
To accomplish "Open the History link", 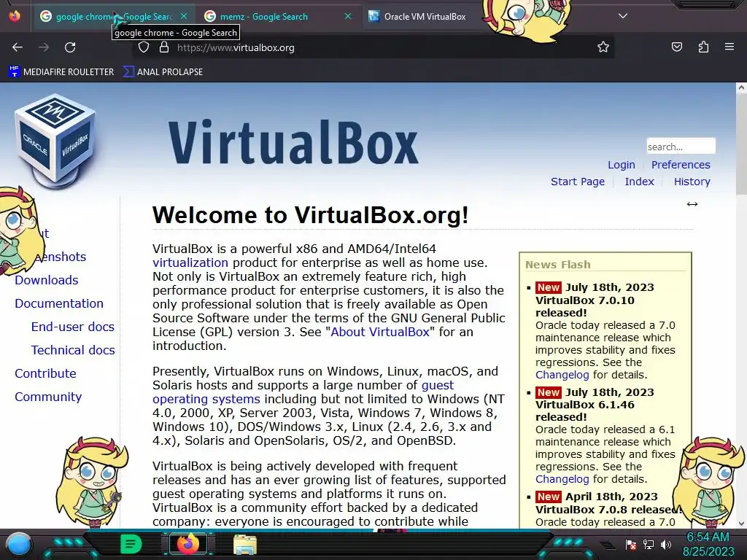I will [692, 182].
